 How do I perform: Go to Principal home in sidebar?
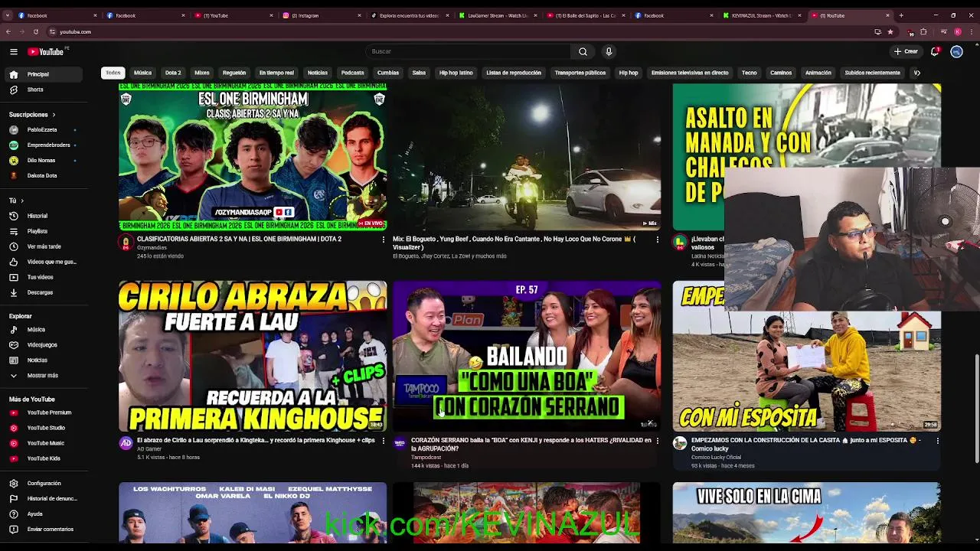point(42,74)
